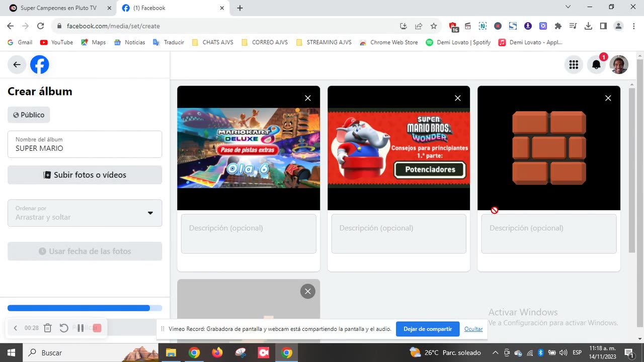Remove the Mario Kart 8 Deluxe photo
This screenshot has height=362, width=644.
pos(308,98)
